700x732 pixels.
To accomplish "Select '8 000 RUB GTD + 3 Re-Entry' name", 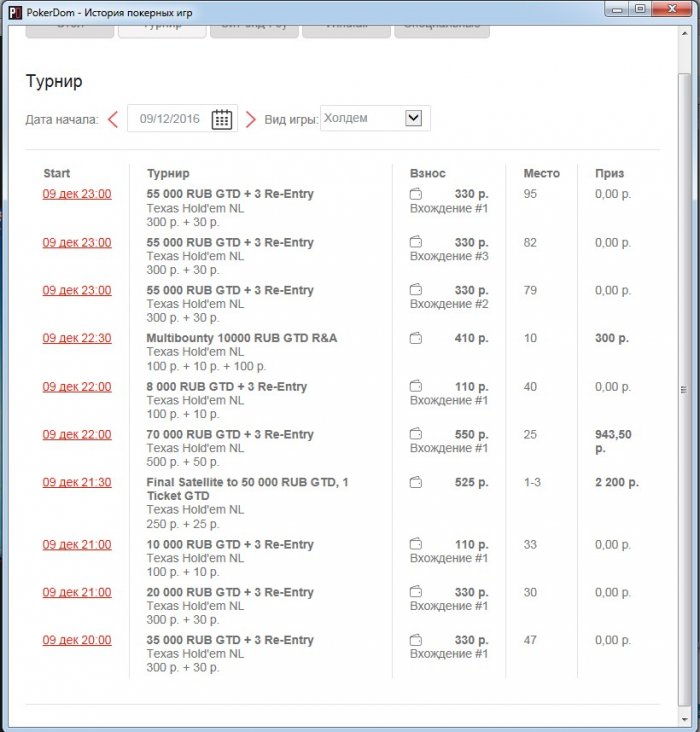I will pos(226,387).
